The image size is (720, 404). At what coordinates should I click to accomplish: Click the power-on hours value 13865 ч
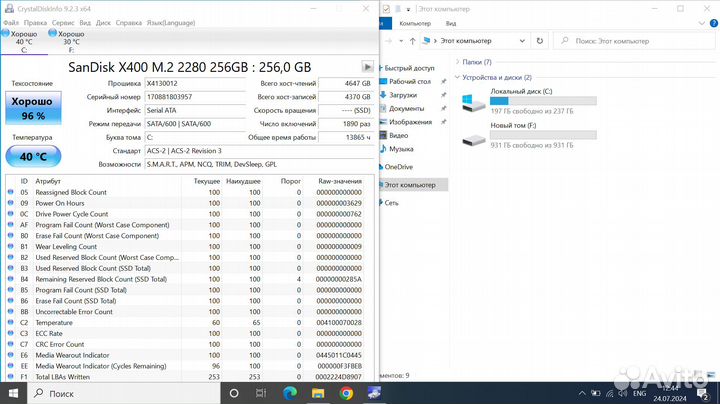[345, 137]
